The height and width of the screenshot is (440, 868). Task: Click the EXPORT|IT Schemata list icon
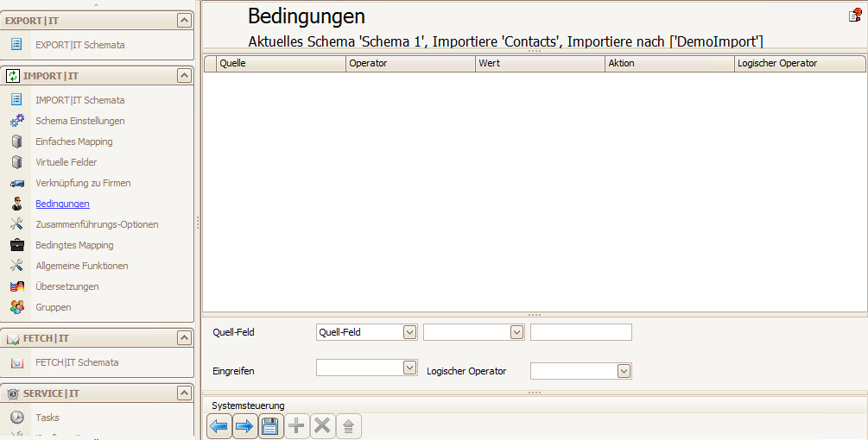point(16,44)
